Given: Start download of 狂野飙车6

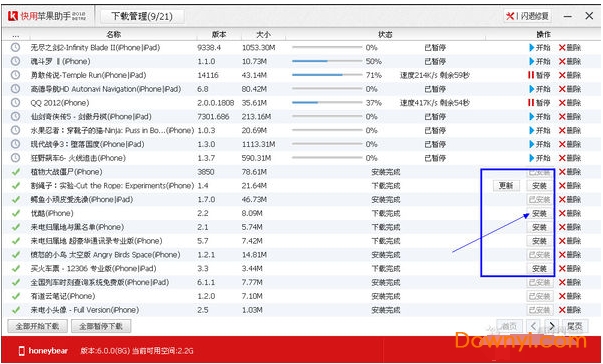Looking at the screenshot, I should [x=540, y=158].
